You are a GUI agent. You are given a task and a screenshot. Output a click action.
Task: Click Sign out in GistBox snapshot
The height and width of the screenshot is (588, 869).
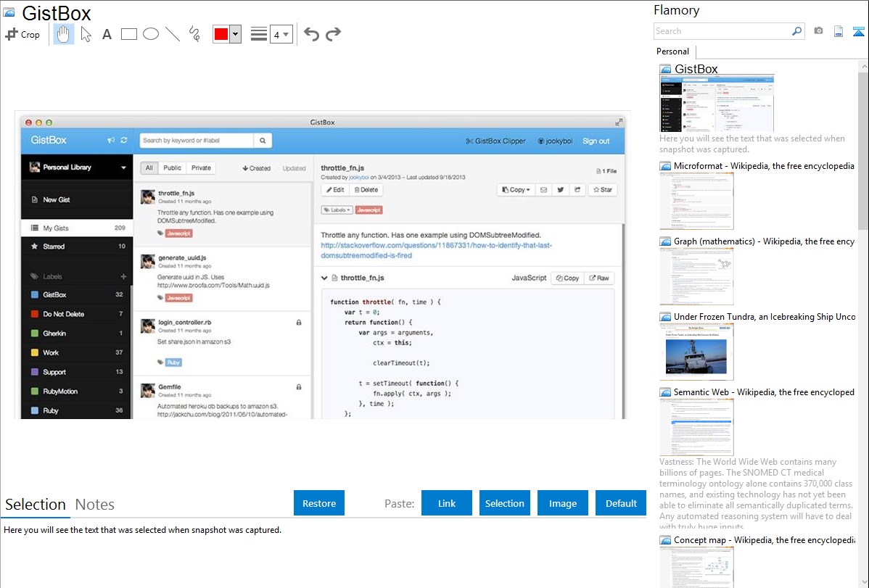coord(596,141)
